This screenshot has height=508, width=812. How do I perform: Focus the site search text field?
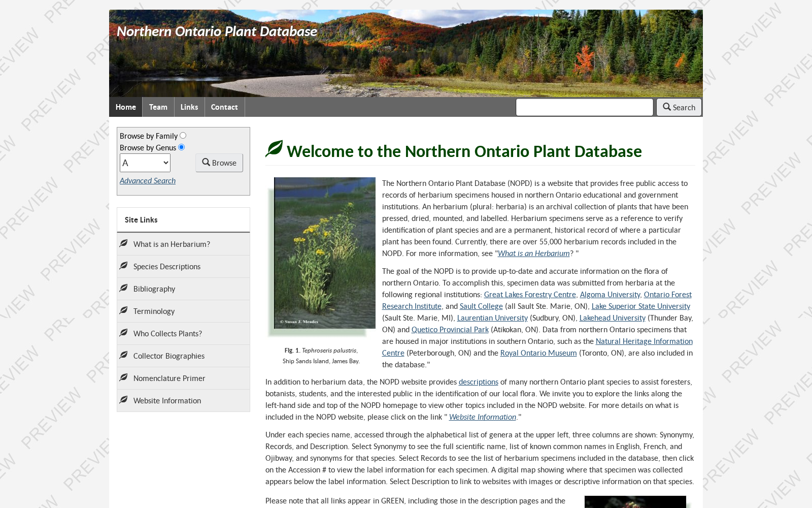tap(585, 107)
